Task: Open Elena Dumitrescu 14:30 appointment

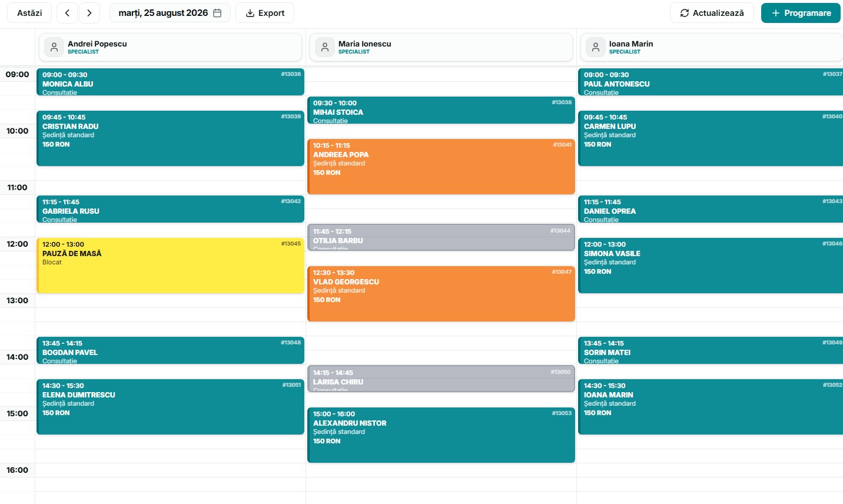Action: point(170,407)
